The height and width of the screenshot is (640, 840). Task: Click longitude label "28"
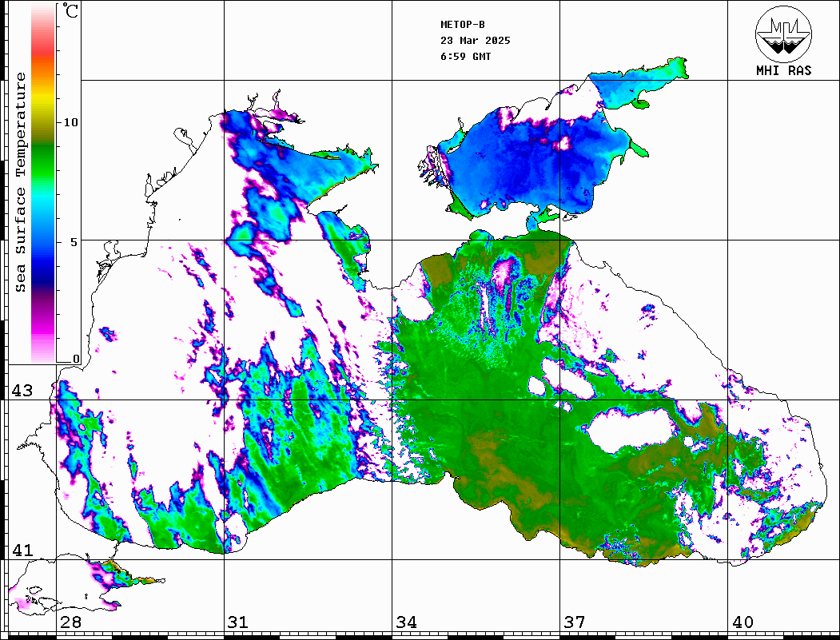tap(70, 622)
